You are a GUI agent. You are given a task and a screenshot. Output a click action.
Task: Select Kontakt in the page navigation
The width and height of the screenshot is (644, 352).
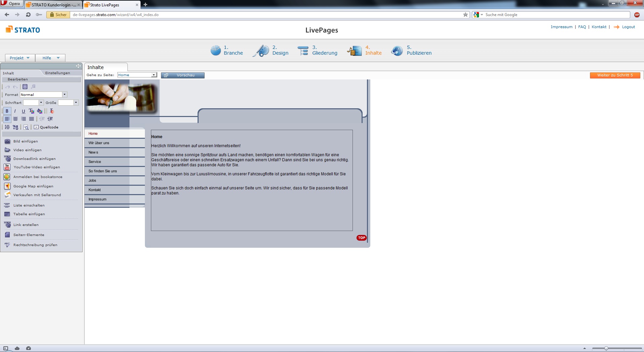coord(95,190)
